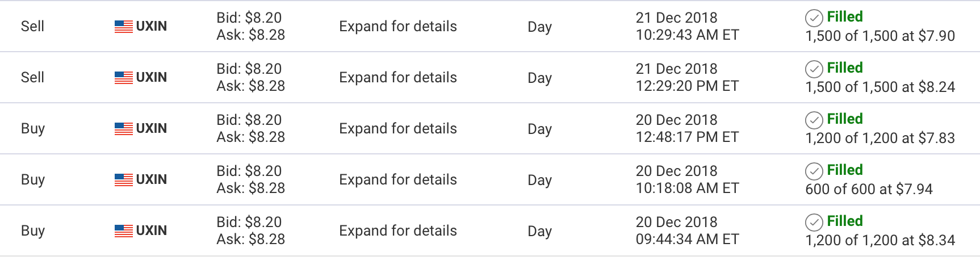Click the Filled status label for the 1,200 at $7.83 order

click(845, 119)
